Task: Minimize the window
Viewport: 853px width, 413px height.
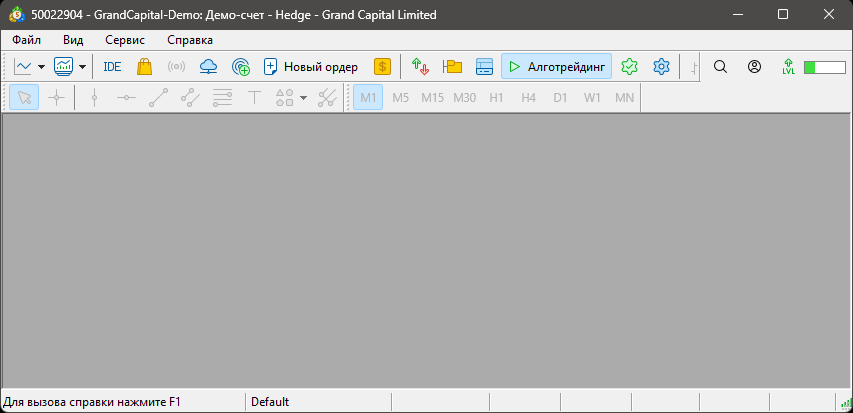Action: (x=738, y=15)
